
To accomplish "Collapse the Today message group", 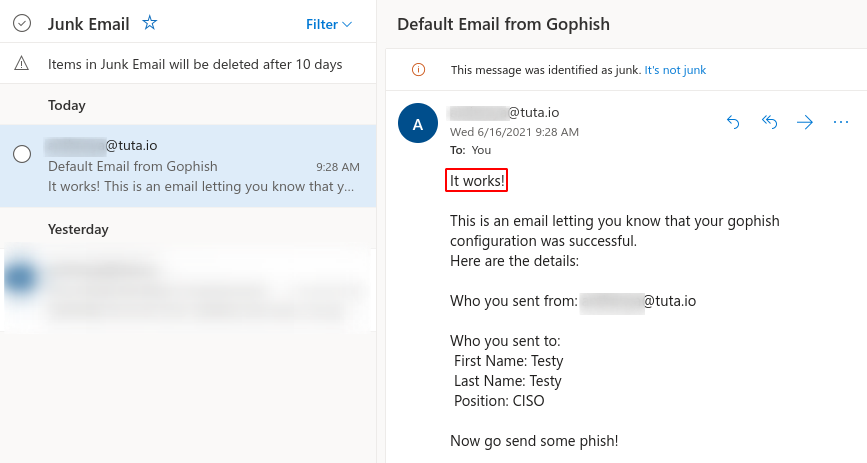I will (x=67, y=105).
